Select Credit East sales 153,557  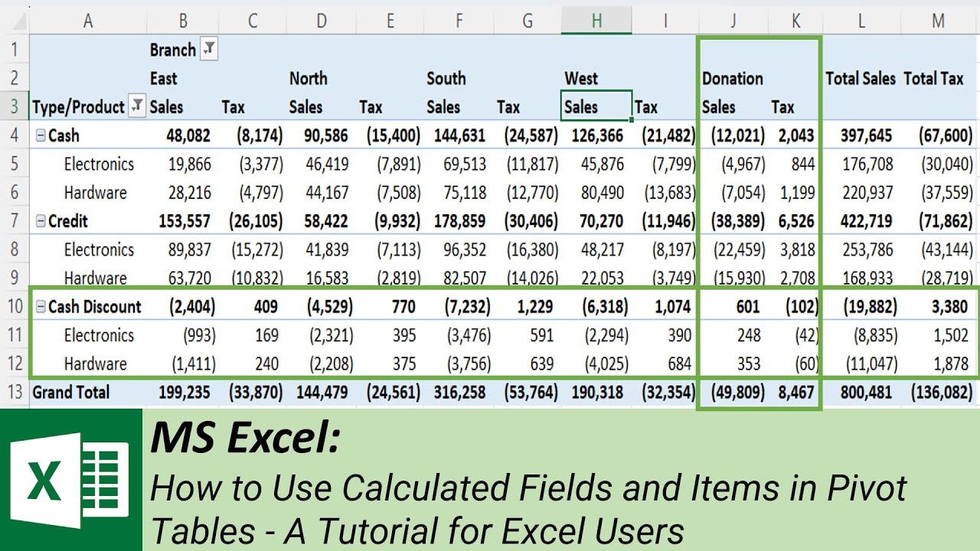[184, 222]
